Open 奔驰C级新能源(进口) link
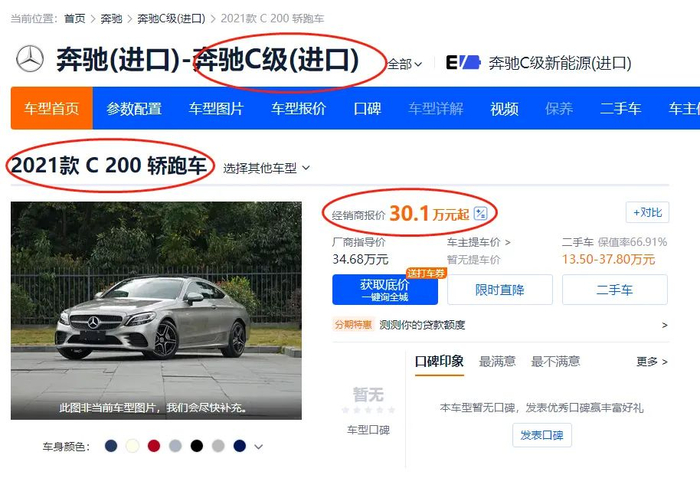 (560, 63)
